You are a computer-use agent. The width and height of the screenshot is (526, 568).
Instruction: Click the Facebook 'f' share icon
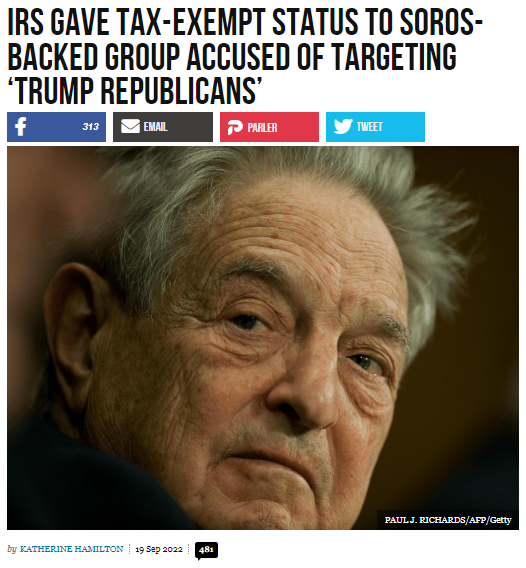click(x=21, y=126)
